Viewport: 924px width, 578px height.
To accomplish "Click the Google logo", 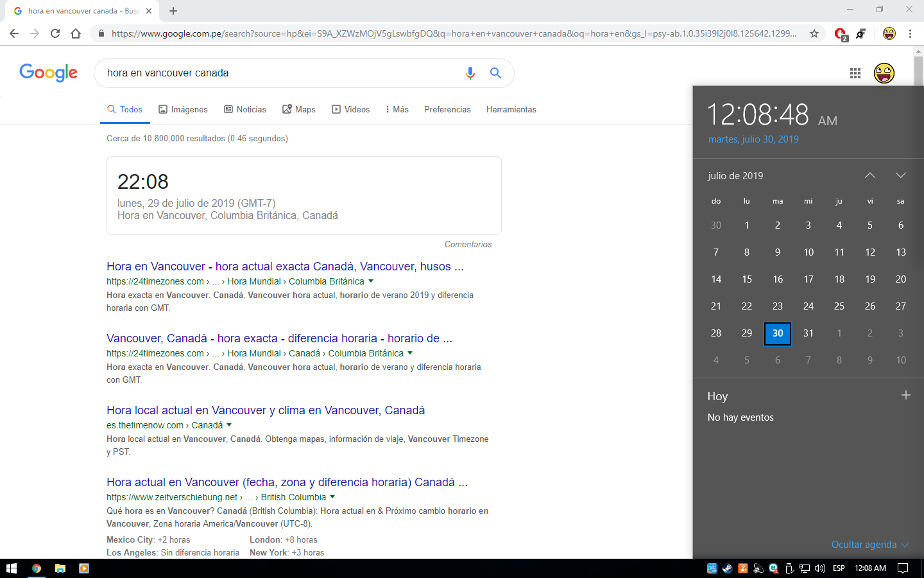I will (x=49, y=73).
